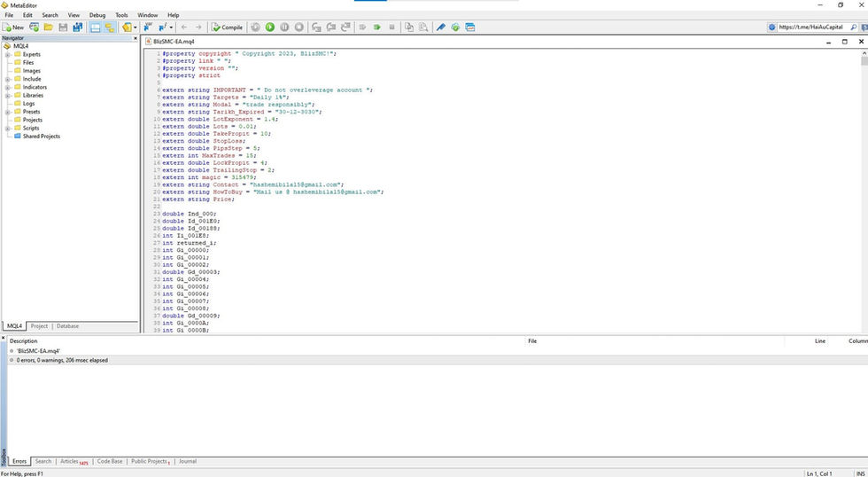The width and height of the screenshot is (868, 477).
Task: Open the Articles tab in Toolbox
Action: point(74,461)
